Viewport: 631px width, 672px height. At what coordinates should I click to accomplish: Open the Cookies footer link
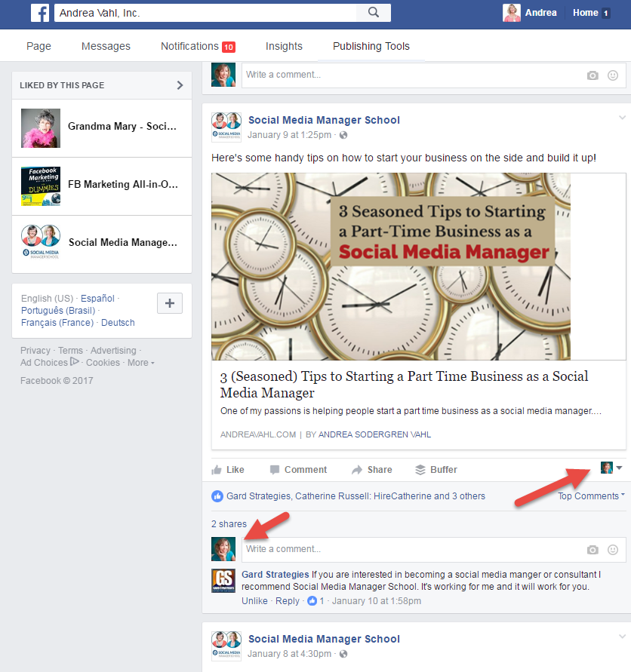point(103,363)
